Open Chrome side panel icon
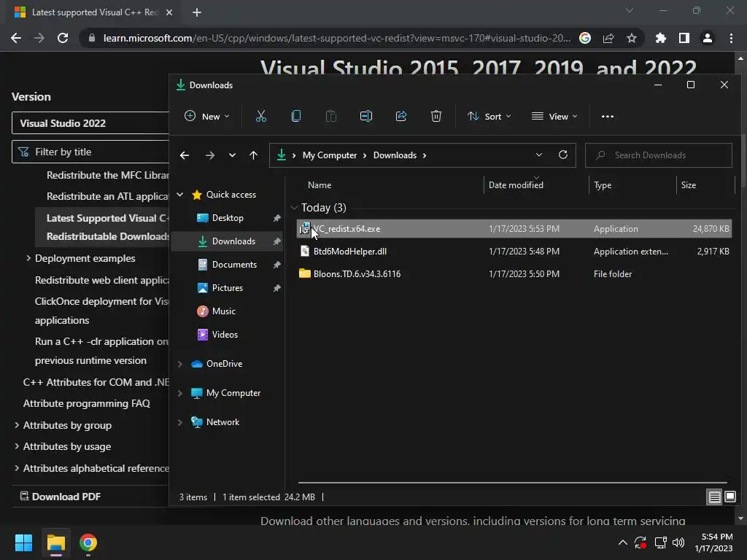 pos(684,38)
